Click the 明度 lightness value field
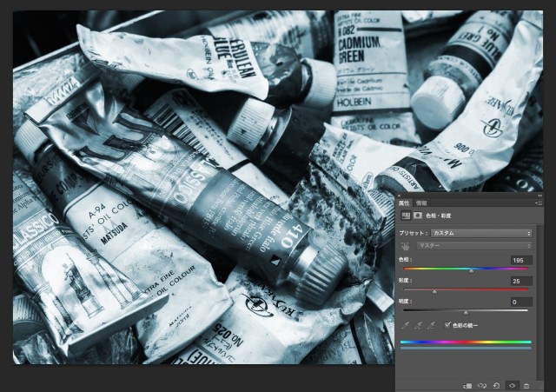556x392 pixels. (520, 302)
